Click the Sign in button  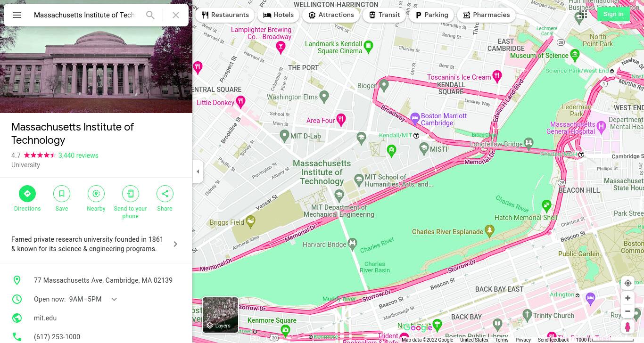coord(613,14)
